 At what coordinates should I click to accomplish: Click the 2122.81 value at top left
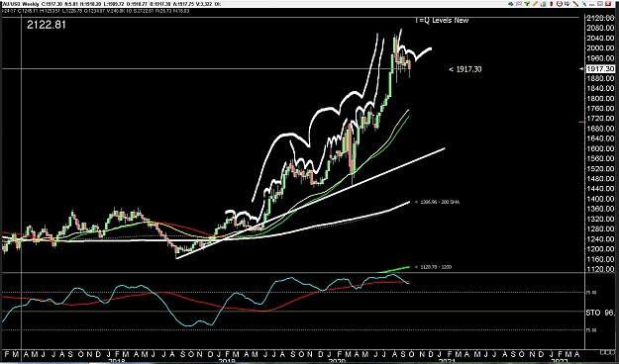(47, 25)
